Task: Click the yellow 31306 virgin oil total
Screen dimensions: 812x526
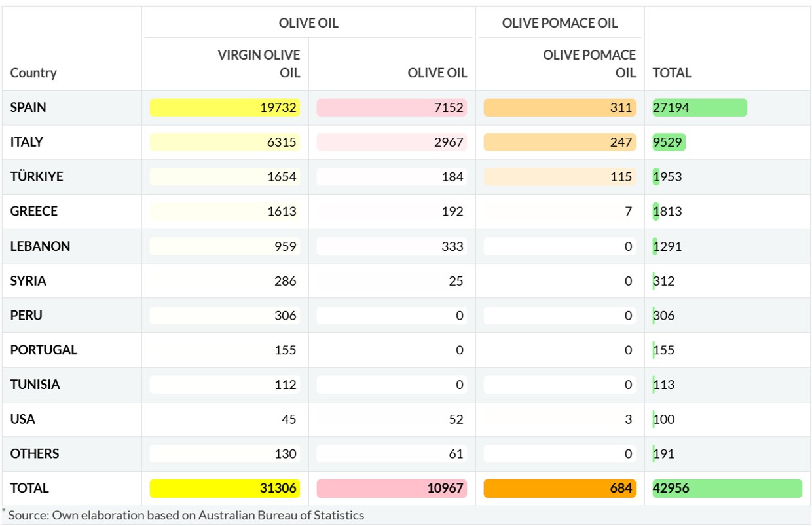Action: [x=225, y=488]
